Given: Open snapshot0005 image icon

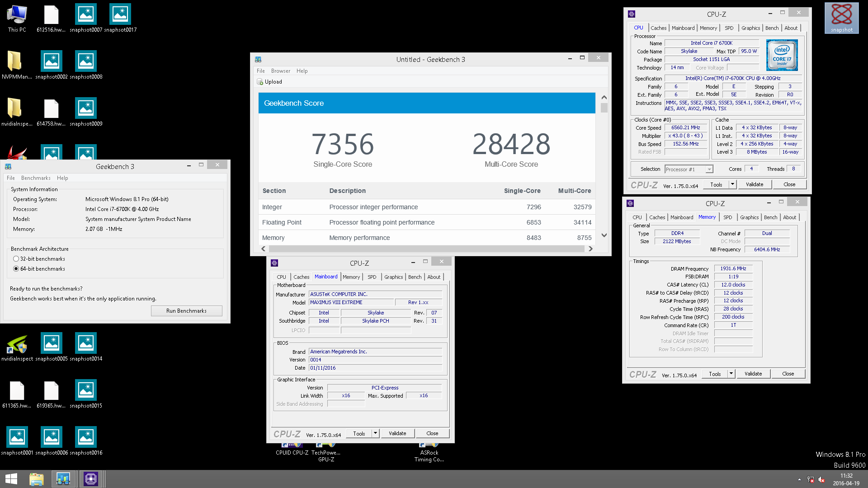Looking at the screenshot, I should point(52,348).
